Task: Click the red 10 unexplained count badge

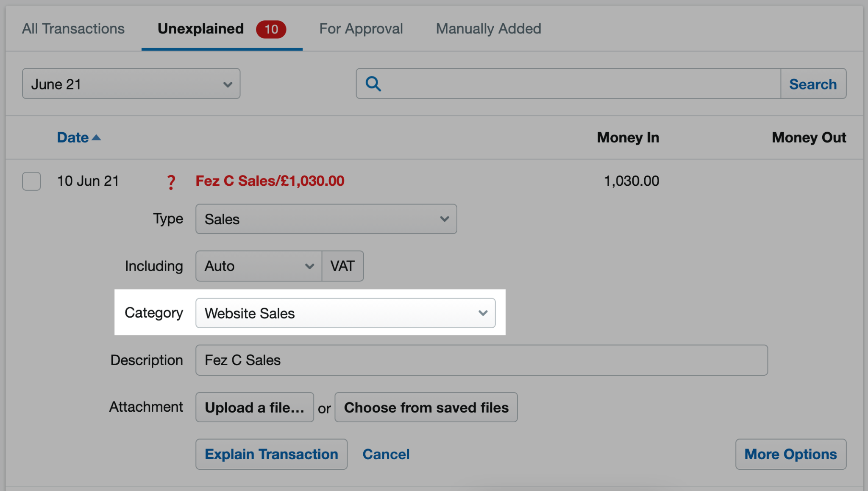Action: coord(271,29)
